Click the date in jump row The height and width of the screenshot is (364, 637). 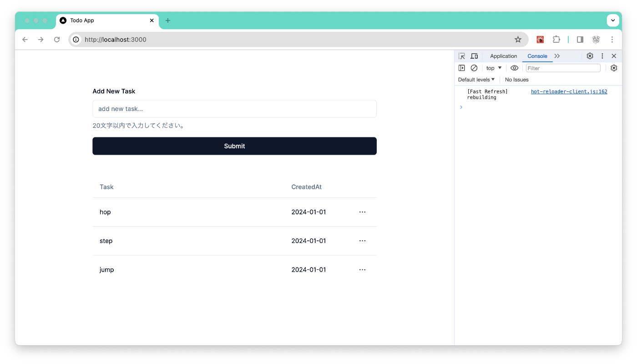tap(308, 270)
